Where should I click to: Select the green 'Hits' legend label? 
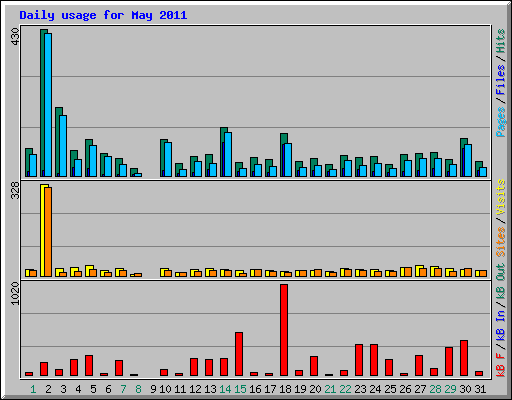point(500,41)
